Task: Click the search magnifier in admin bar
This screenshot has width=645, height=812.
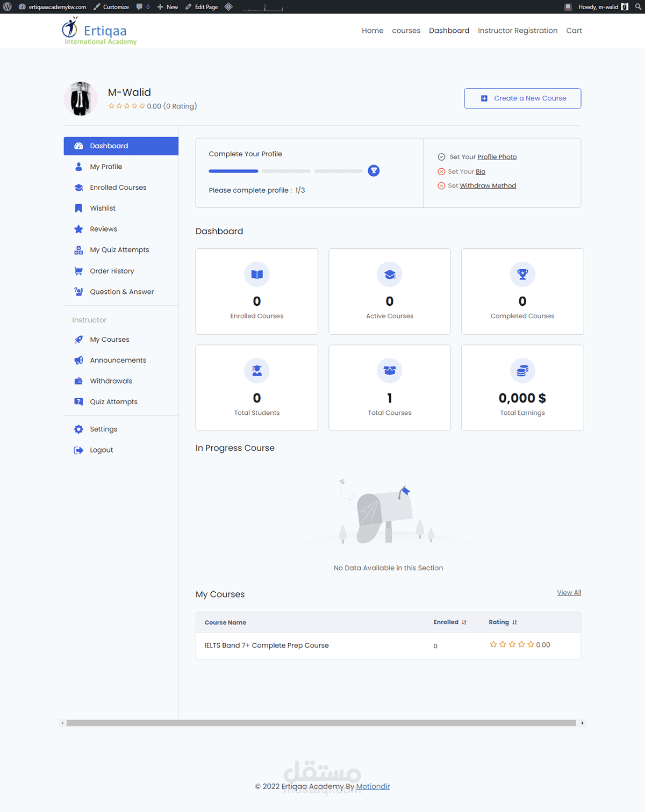Action: click(638, 7)
